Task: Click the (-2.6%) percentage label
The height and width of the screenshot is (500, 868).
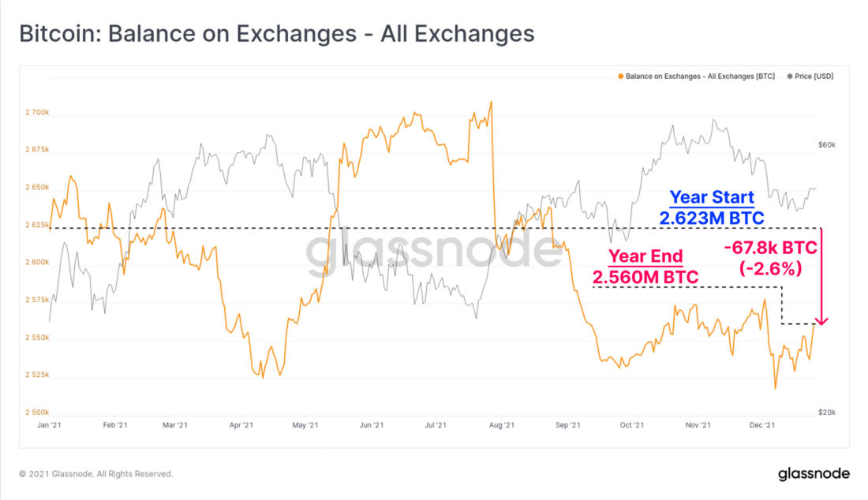Action: point(771,269)
